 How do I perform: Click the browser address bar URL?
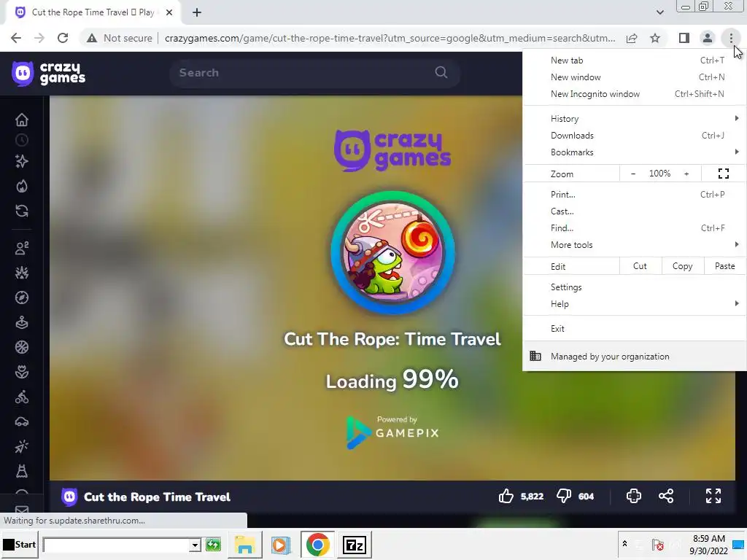[390, 38]
